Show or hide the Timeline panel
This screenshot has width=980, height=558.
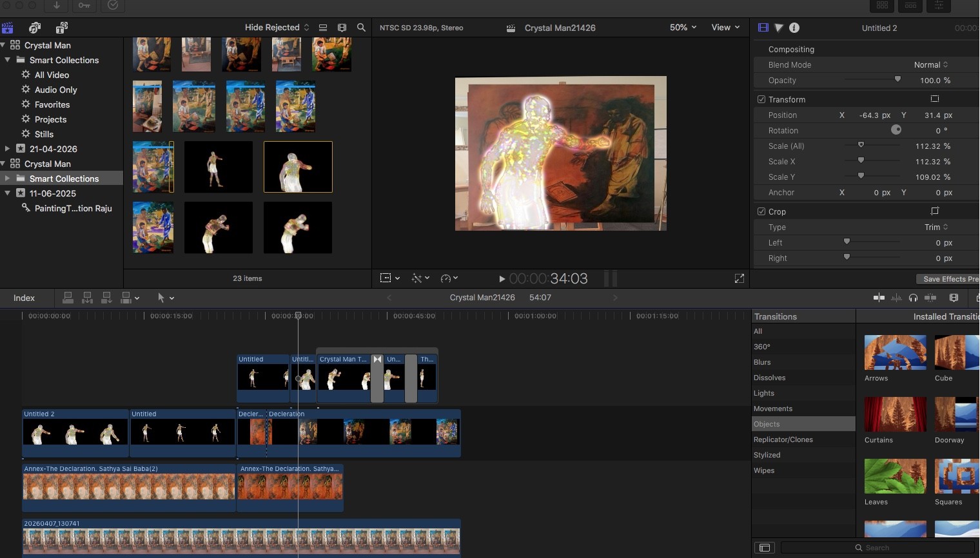coord(910,5)
